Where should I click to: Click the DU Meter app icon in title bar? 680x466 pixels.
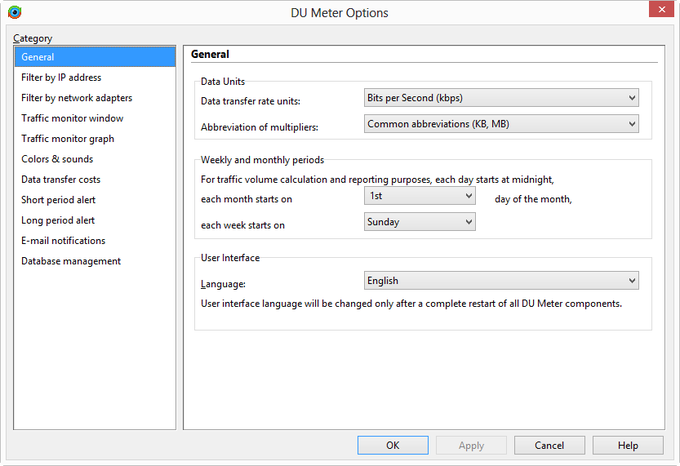(14, 13)
